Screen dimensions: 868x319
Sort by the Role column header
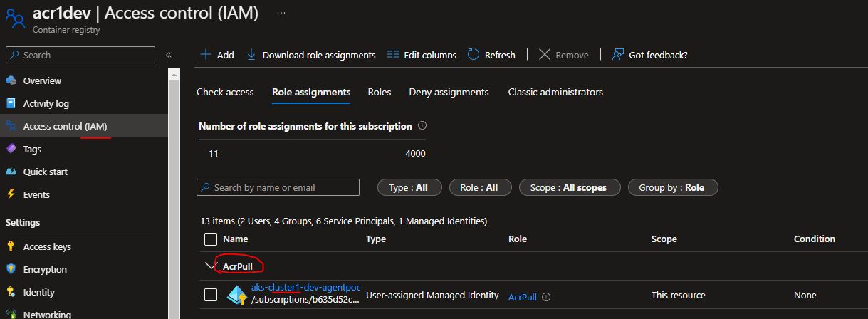(518, 239)
